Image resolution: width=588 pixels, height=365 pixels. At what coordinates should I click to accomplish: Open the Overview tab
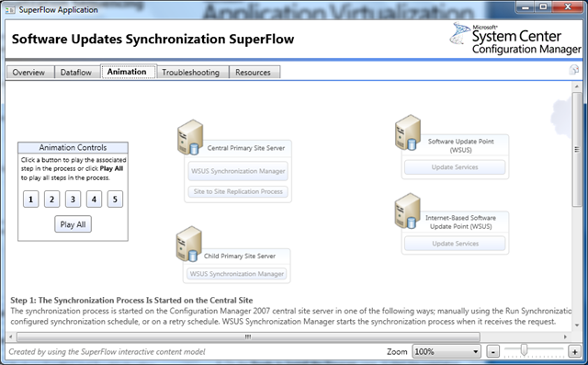pos(28,72)
